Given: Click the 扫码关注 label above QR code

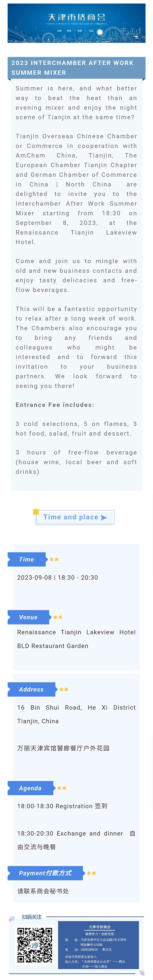Looking at the screenshot, I should coord(32,917).
